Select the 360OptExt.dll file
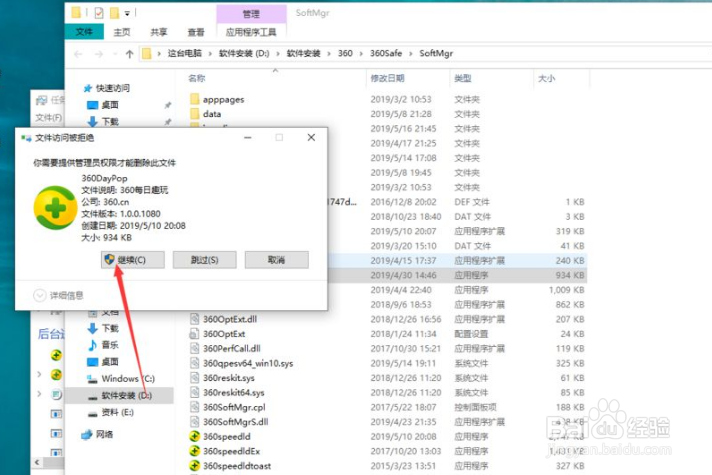712x475 pixels. pyautogui.click(x=230, y=319)
